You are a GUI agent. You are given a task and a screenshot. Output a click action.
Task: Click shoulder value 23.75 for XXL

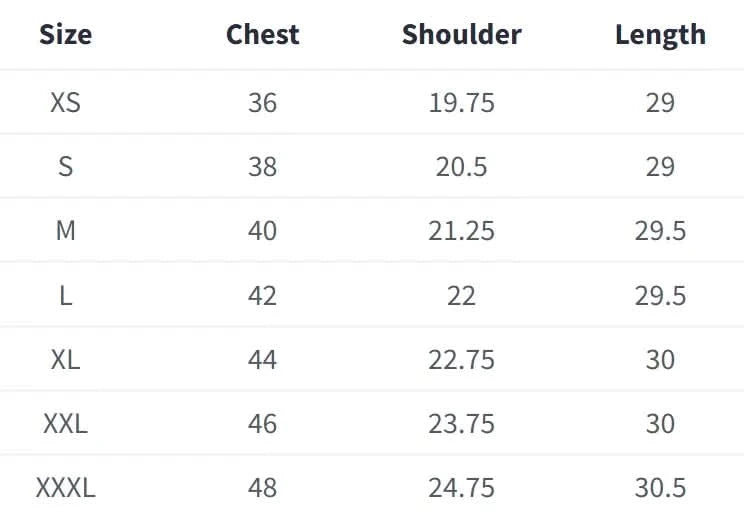pos(461,424)
